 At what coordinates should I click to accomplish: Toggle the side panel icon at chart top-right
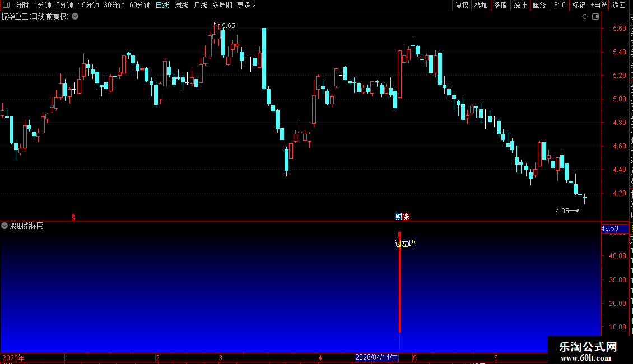595,17
